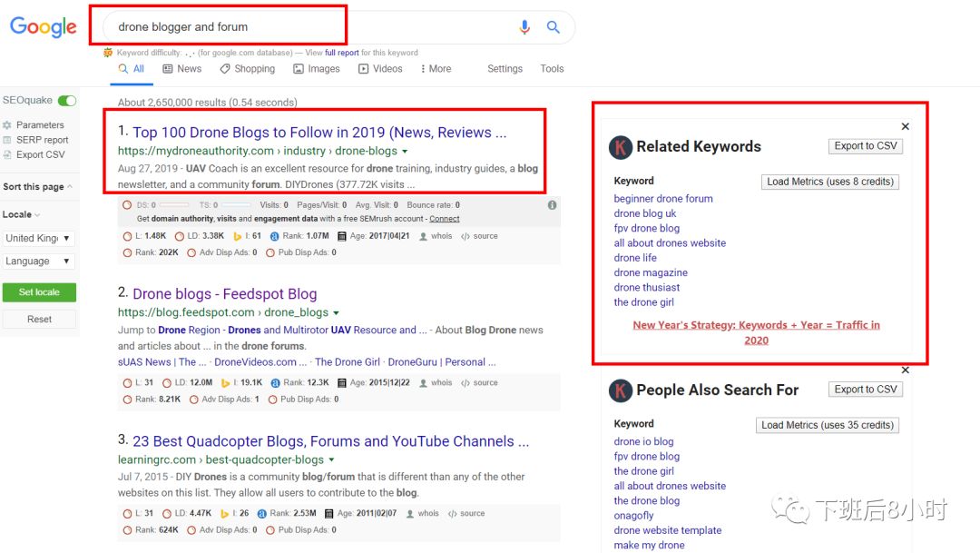Expand blog.feedspot.com URL dropdown arrow
The width and height of the screenshot is (980, 553).
(x=337, y=312)
